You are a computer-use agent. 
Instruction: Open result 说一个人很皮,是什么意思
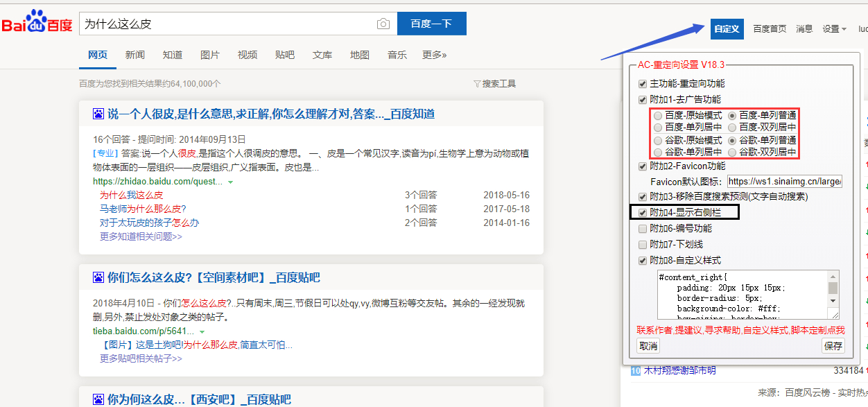(x=271, y=114)
